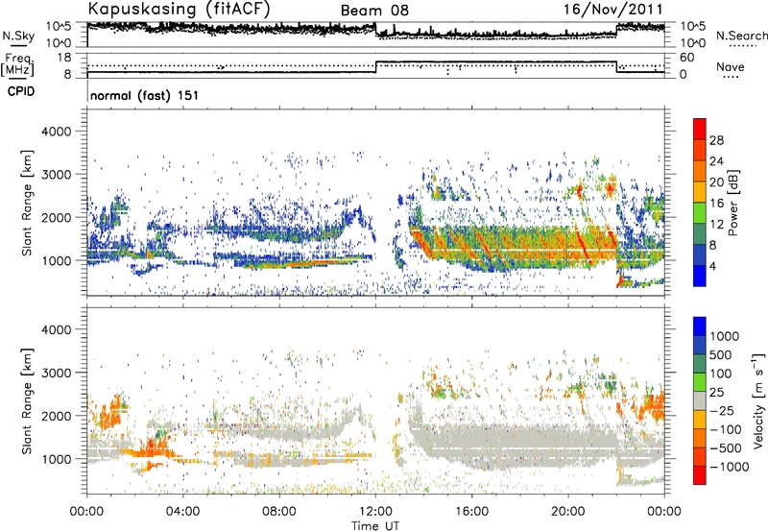Pick the gray segment of Velocity color bar

pos(700,400)
